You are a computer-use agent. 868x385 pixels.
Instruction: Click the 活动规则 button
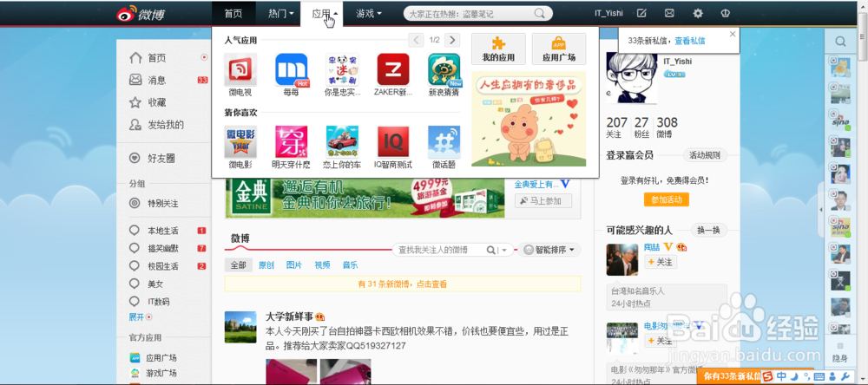705,155
